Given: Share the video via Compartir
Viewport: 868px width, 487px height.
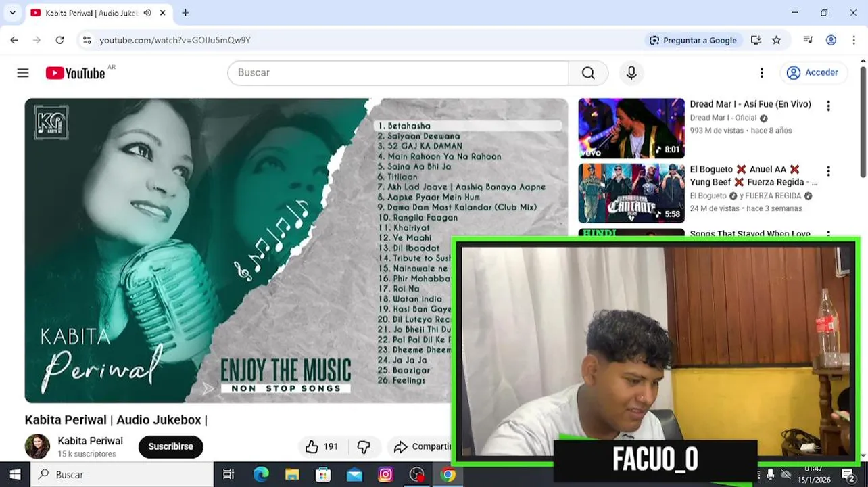Looking at the screenshot, I should point(423,446).
